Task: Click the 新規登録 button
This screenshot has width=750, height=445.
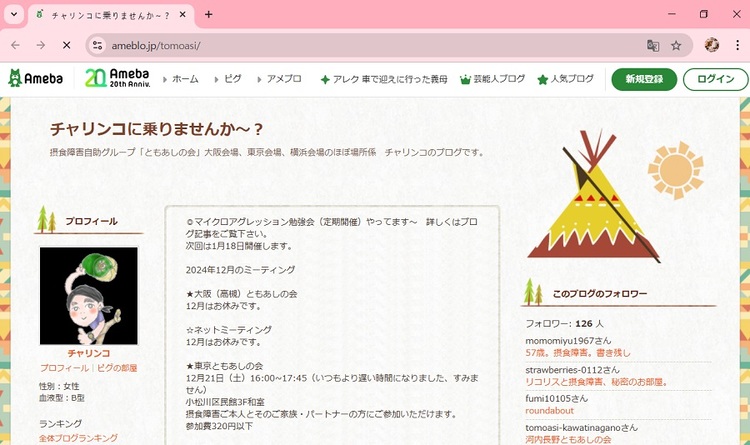Action: pos(644,79)
